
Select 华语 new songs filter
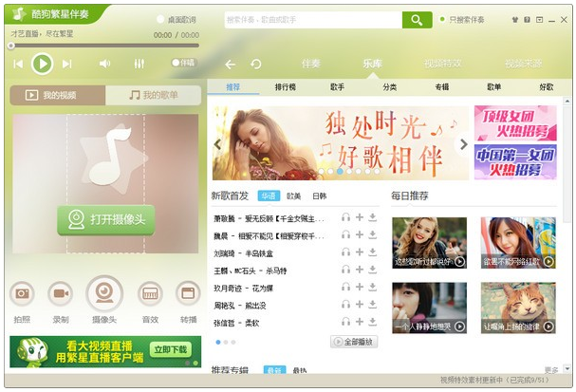point(269,196)
